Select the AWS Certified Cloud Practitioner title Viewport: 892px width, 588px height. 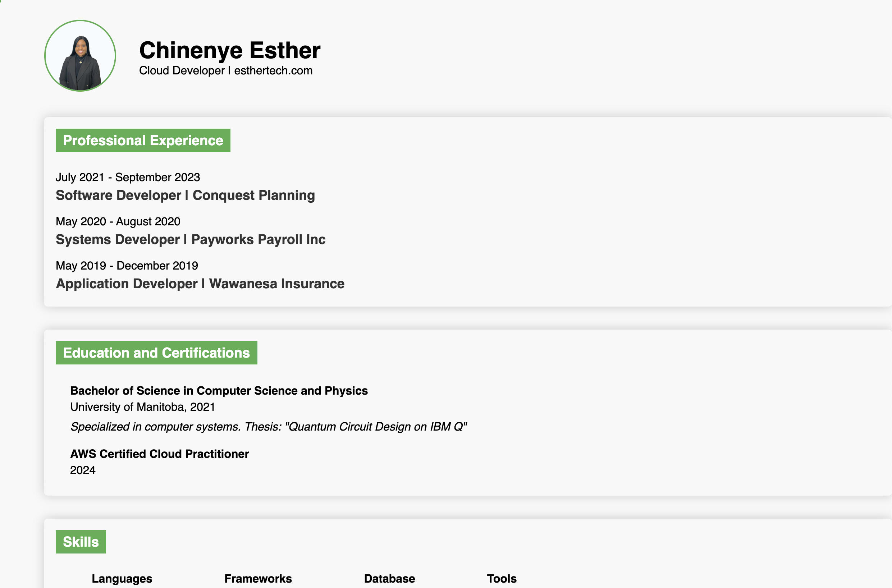159,454
